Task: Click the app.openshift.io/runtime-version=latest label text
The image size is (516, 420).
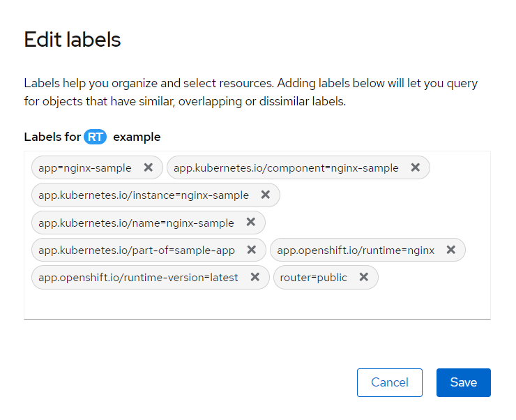Action: [138, 277]
